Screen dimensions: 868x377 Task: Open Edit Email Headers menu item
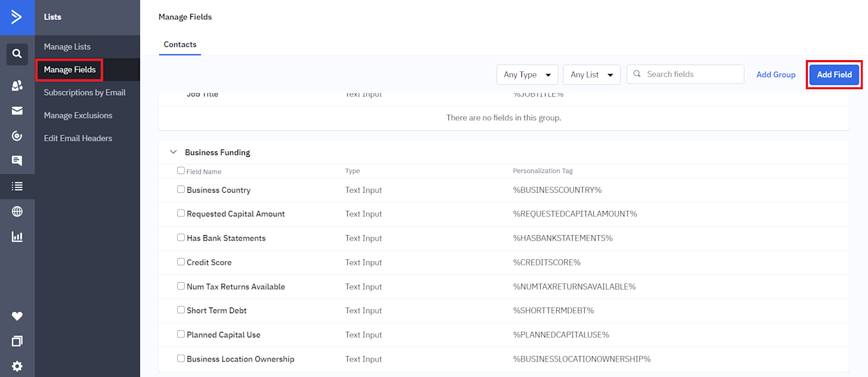point(78,138)
